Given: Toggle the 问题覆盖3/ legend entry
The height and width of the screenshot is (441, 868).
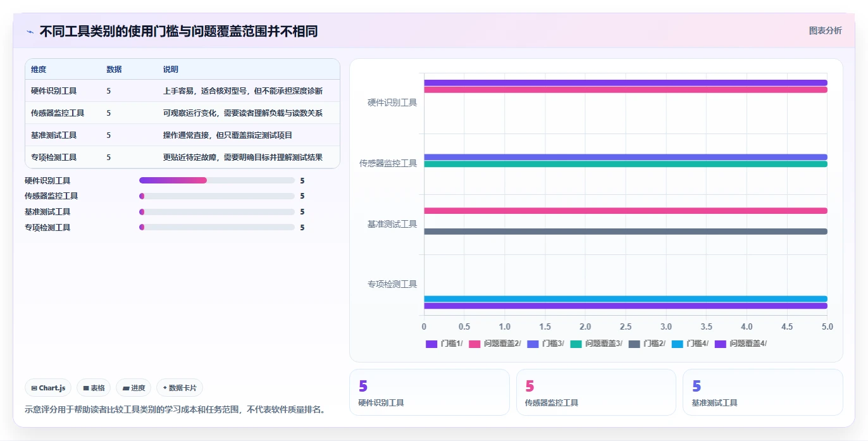Looking at the screenshot, I should [596, 344].
